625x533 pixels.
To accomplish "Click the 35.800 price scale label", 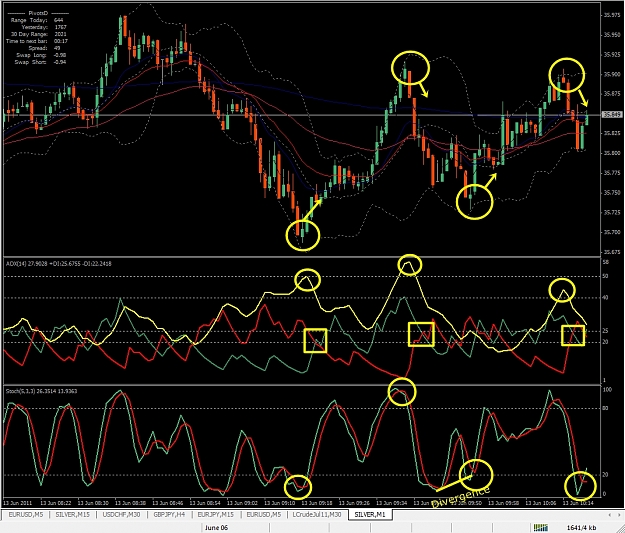I will (611, 153).
